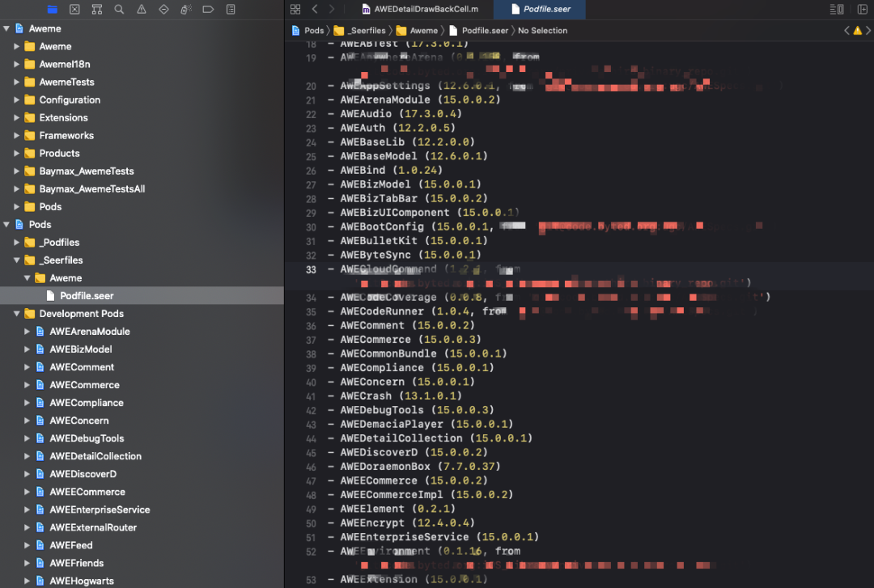
Task: Go back with editor back arrow
Action: click(315, 9)
